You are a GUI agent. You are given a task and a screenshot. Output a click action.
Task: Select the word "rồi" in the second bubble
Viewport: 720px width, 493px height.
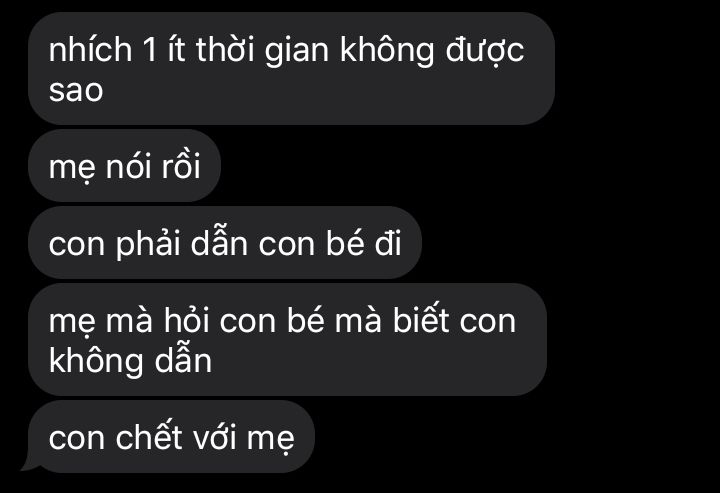tap(181, 165)
